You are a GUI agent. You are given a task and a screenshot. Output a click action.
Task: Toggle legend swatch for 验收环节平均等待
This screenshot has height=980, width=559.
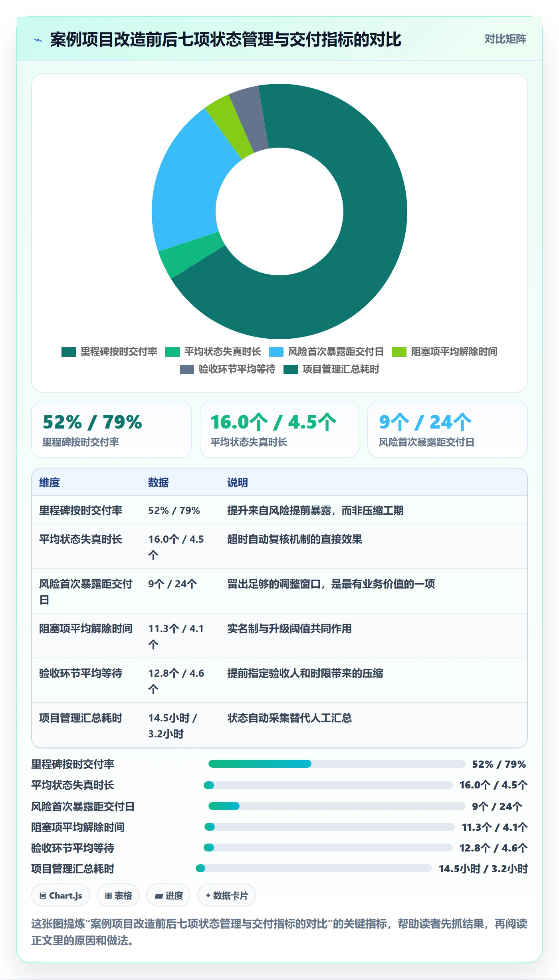point(187,369)
